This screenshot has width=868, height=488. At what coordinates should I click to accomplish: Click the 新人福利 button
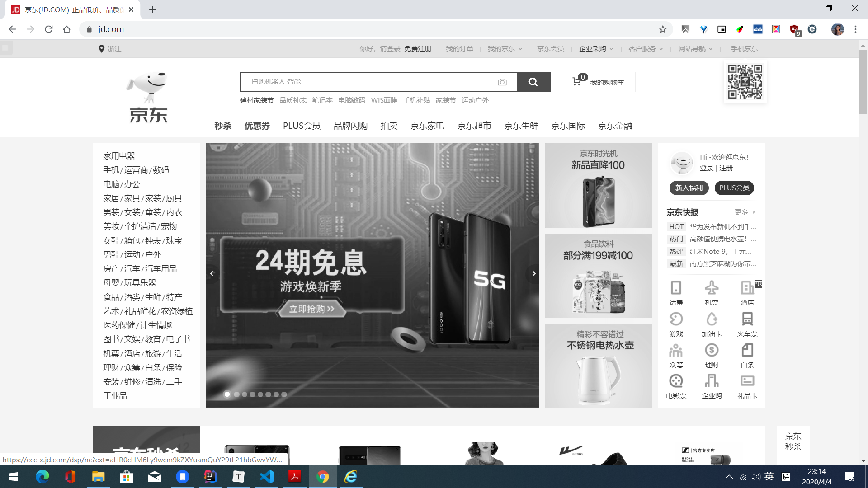coord(689,188)
